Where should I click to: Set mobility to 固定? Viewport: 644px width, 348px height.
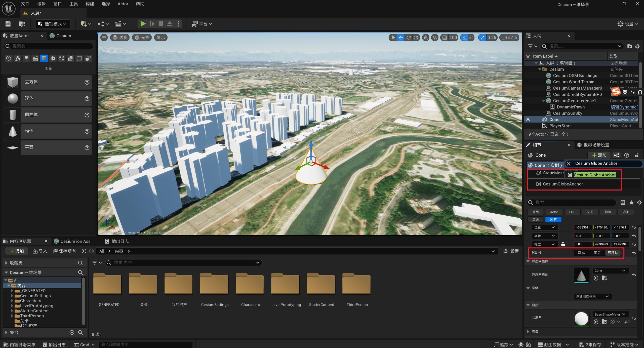click(x=597, y=253)
